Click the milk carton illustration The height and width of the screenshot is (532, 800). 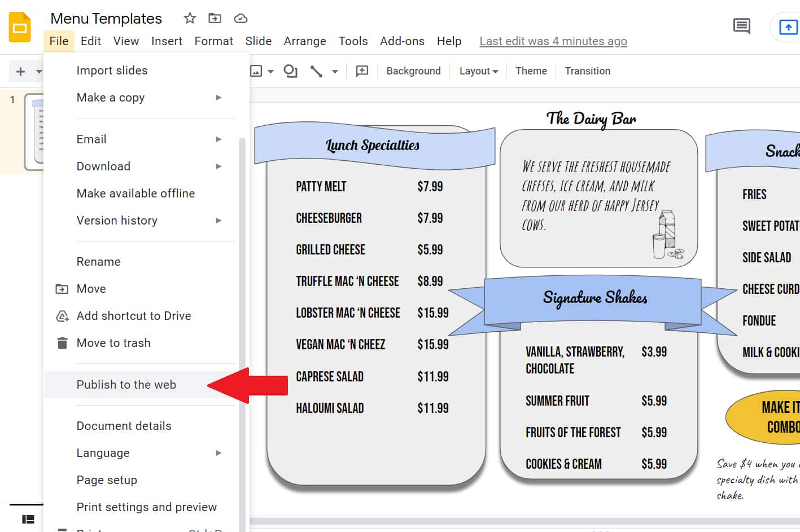668,235
